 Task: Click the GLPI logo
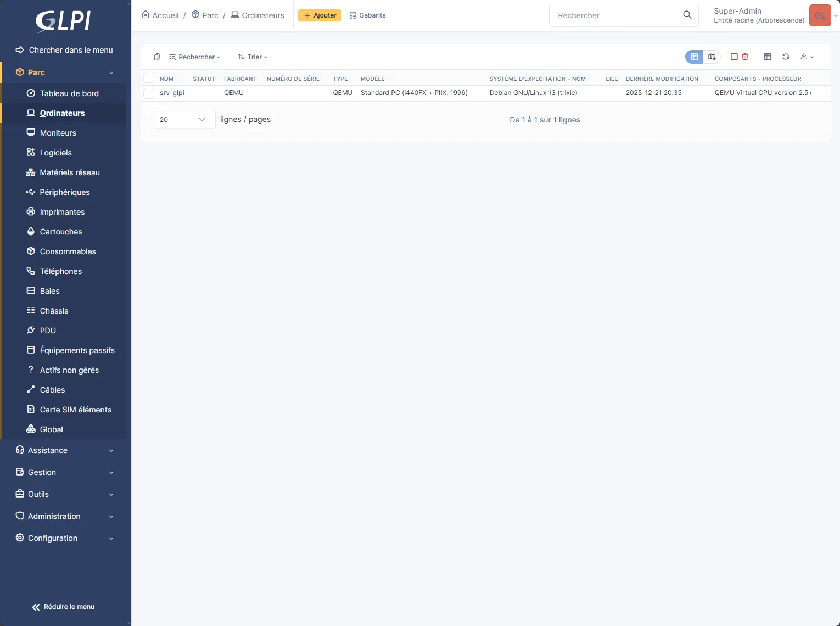click(x=63, y=21)
